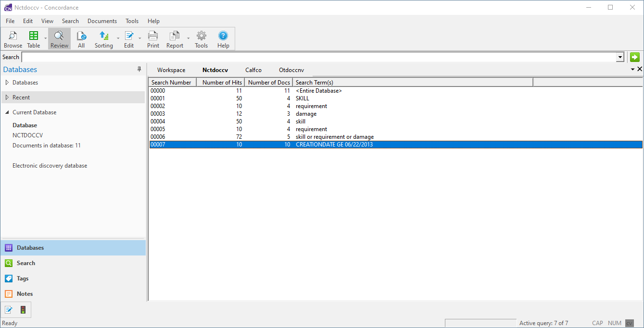Close the current tab with X icon

(640, 69)
